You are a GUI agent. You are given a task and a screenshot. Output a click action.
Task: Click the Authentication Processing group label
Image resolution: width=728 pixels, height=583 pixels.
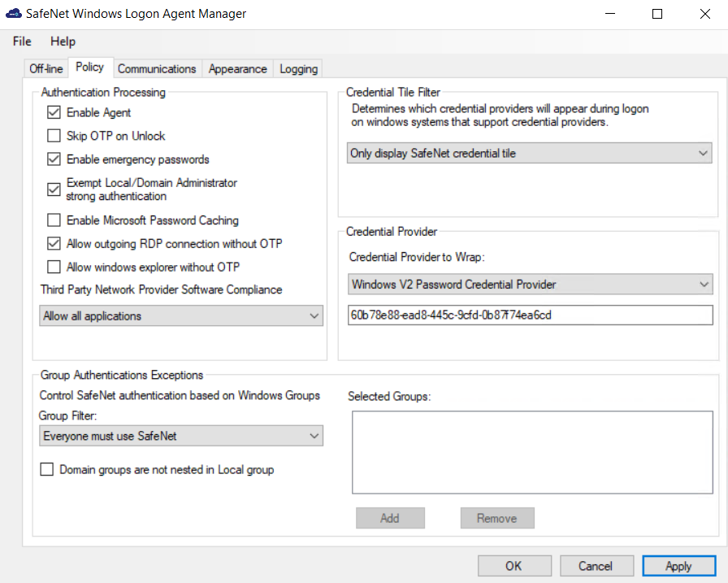point(103,93)
